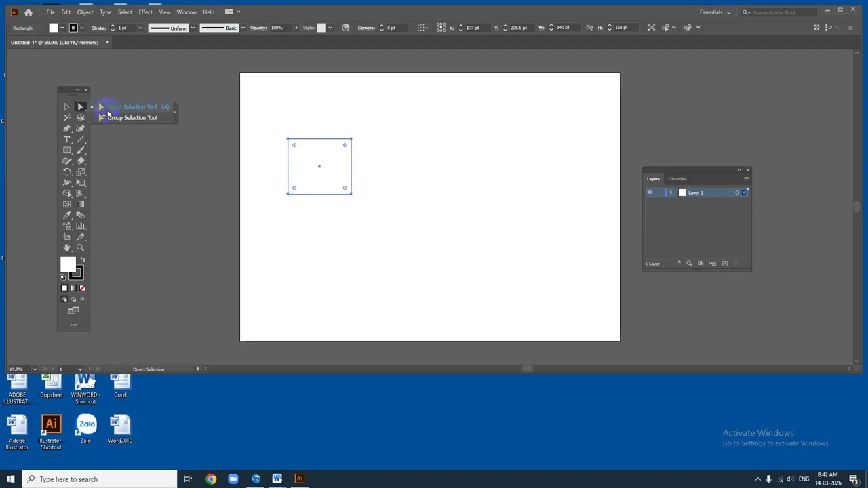Select the Paintbrush tool
868x488 pixels.
[80, 150]
